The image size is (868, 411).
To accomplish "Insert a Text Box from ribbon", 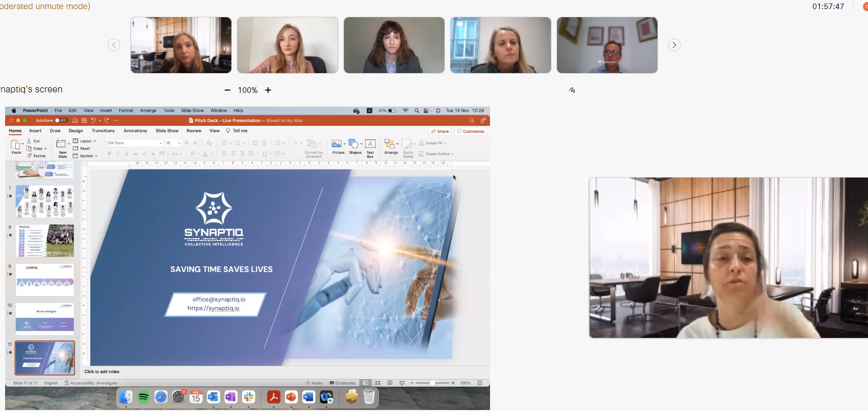I will click(x=370, y=145).
